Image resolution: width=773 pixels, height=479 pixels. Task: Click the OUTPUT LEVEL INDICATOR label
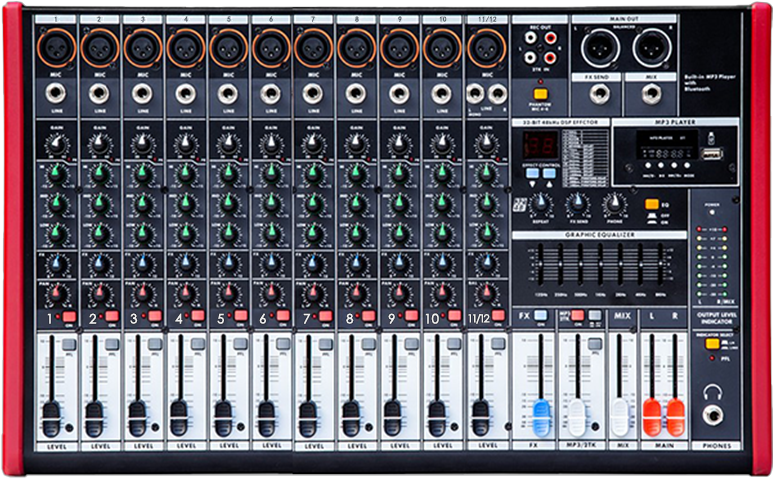pos(716,318)
